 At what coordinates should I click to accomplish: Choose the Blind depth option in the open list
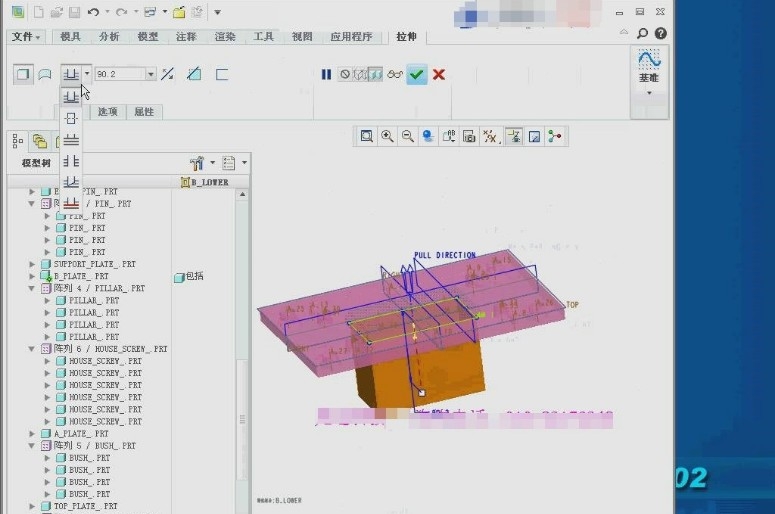[71, 97]
